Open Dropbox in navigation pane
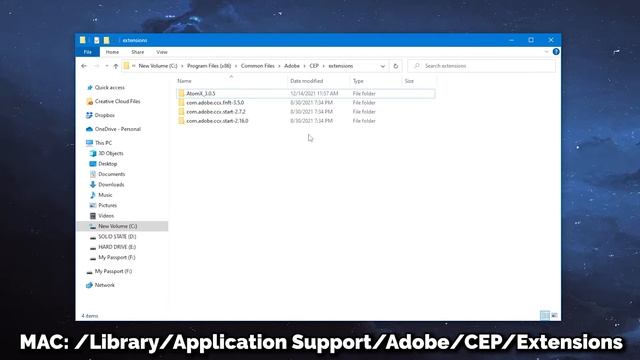 coord(104,115)
